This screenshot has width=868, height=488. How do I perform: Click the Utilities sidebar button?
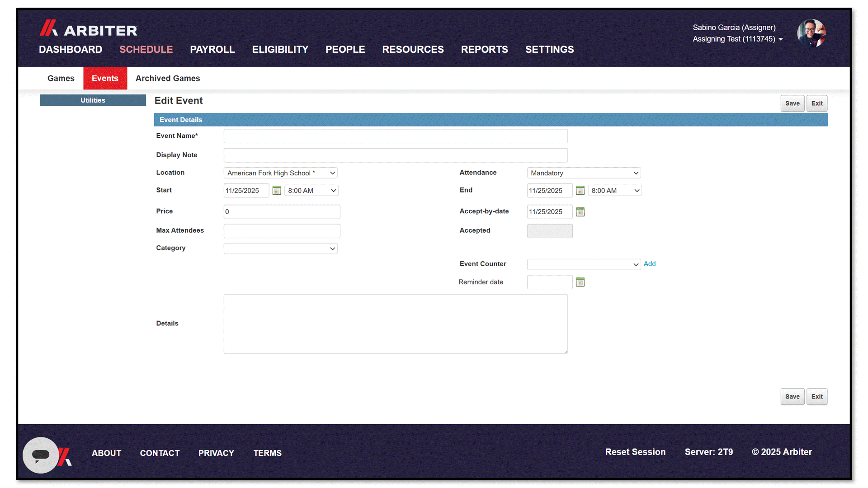click(x=93, y=100)
